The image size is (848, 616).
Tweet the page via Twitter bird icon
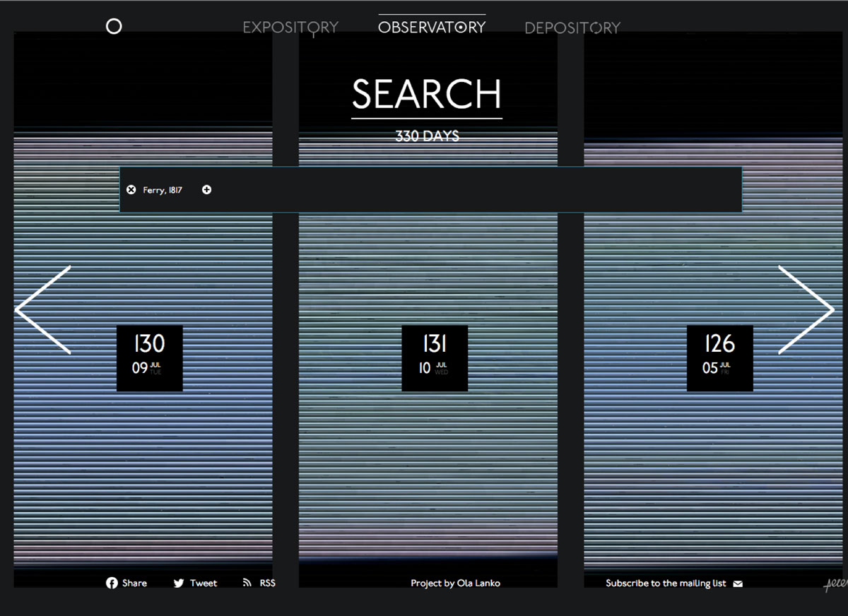(x=179, y=584)
